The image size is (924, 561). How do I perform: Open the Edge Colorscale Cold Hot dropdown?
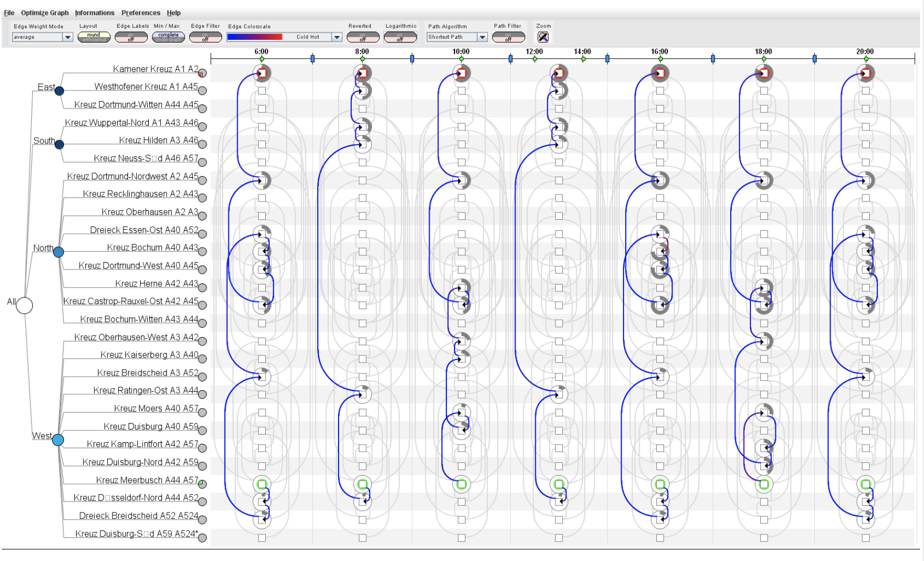coord(337,37)
